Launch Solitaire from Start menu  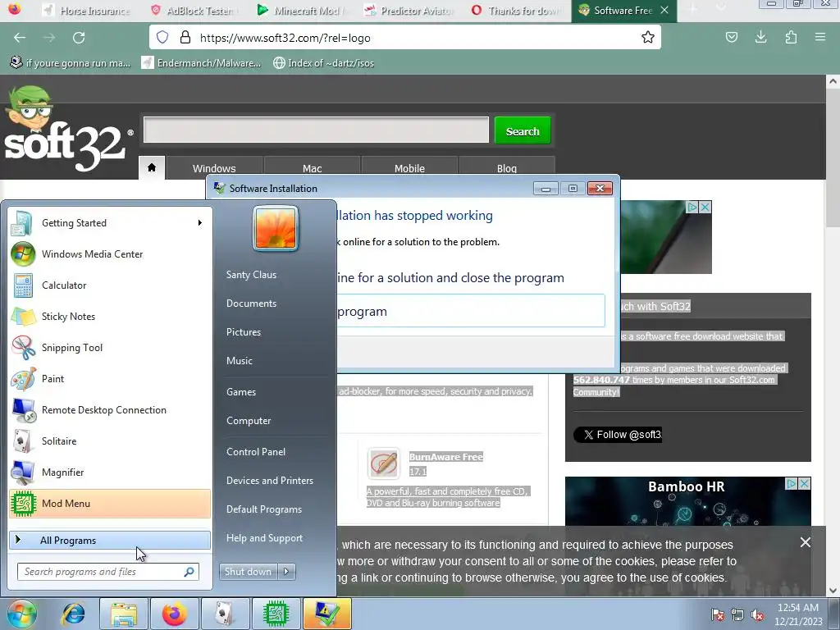coord(110,441)
